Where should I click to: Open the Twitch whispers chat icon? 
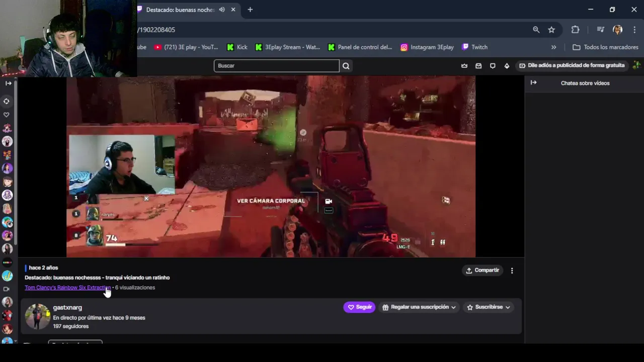pyautogui.click(x=493, y=66)
